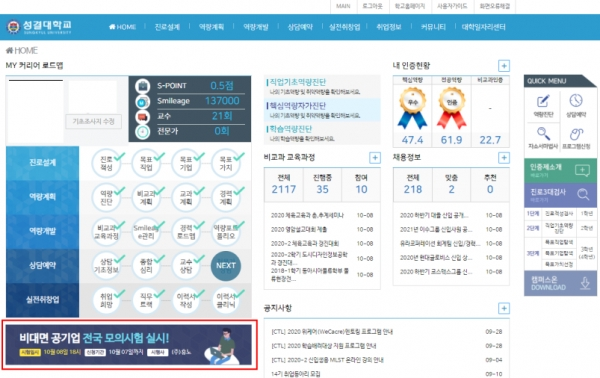600x378 pixels.
Task: Open the 비교과계획 roadmap circle
Action: (146, 197)
